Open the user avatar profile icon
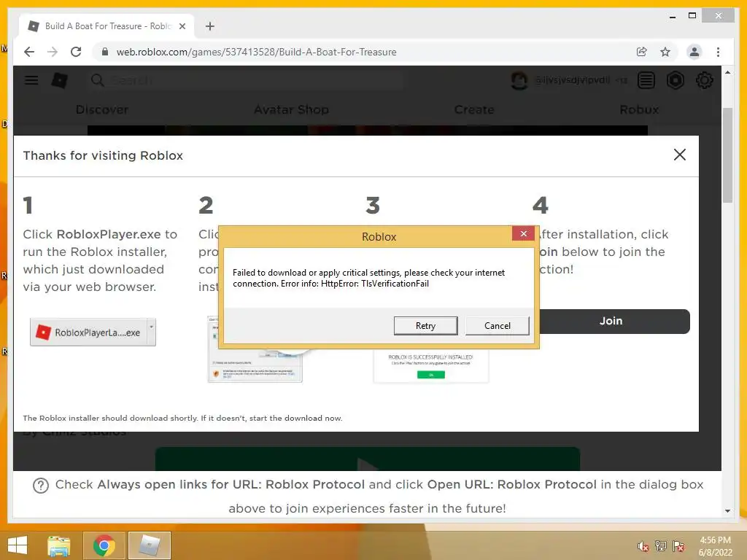 (519, 80)
